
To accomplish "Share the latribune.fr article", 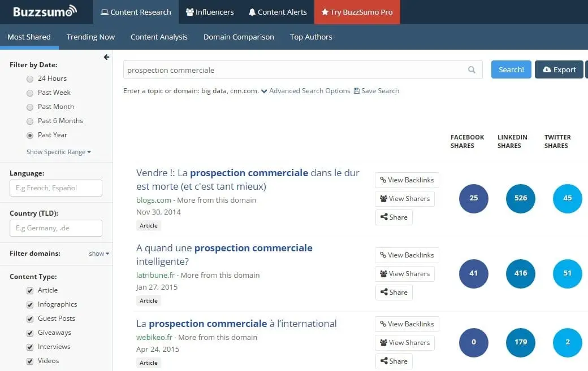I will point(394,293).
